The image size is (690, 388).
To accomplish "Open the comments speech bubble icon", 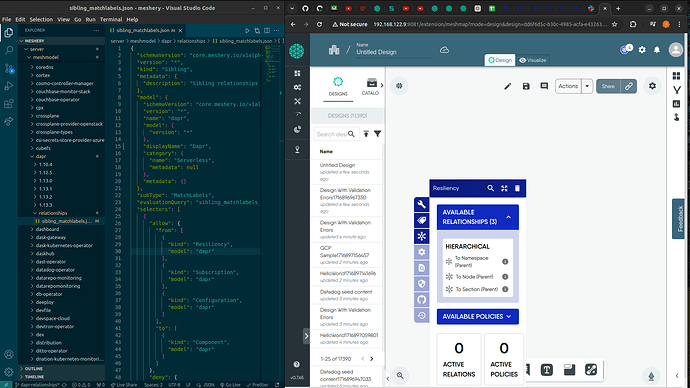I will (x=544, y=86).
